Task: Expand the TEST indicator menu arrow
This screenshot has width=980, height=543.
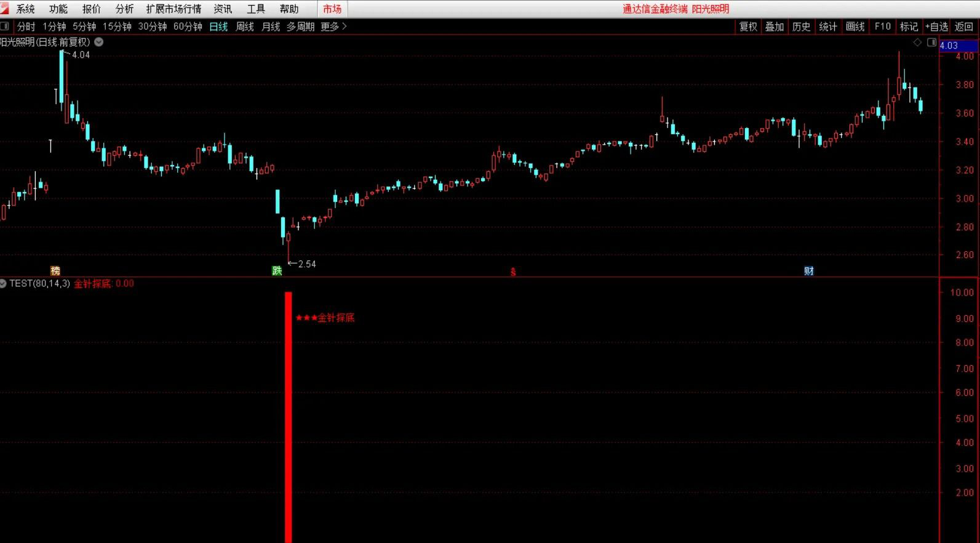Action: pos(3,283)
